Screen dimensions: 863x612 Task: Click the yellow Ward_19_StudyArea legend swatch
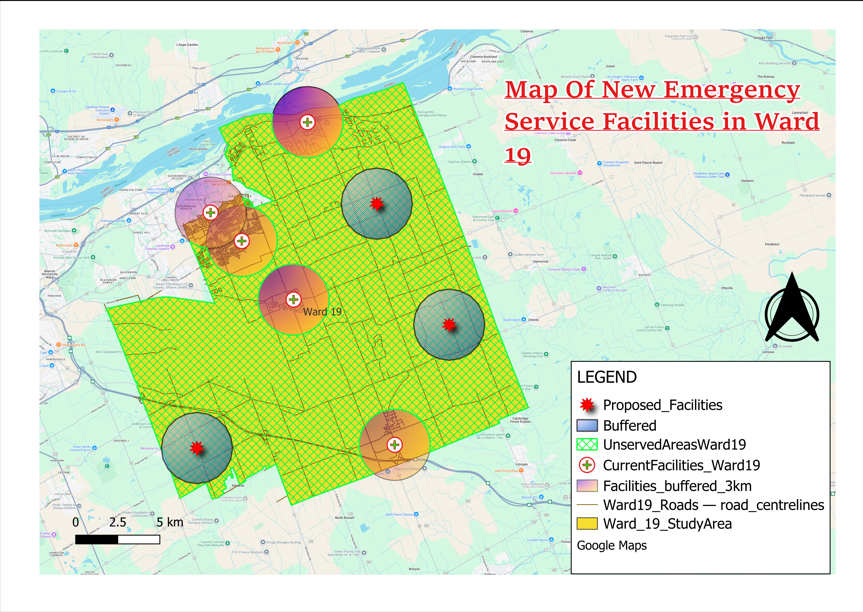tap(587, 524)
